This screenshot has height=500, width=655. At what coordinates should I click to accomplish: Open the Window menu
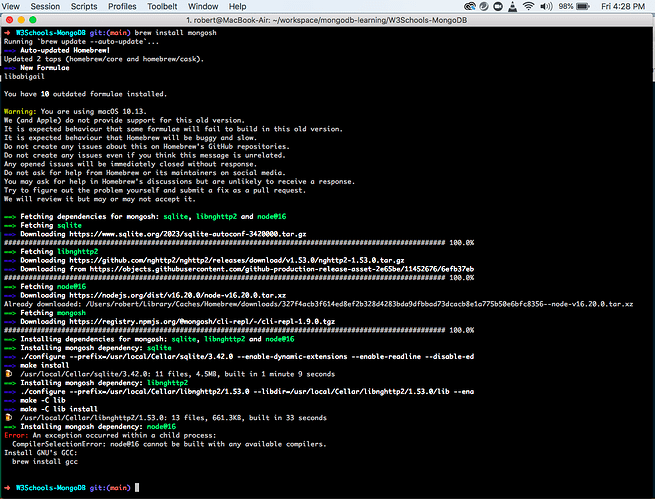pos(203,6)
